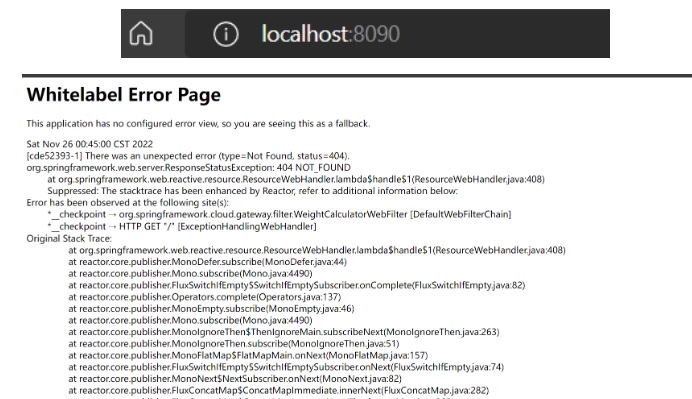
Task: Click the WeightCalculatorWebFilter checkpoint line
Action: (279, 215)
